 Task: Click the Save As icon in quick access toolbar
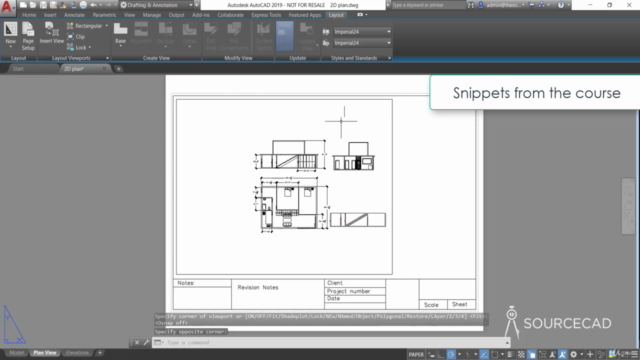click(53, 5)
